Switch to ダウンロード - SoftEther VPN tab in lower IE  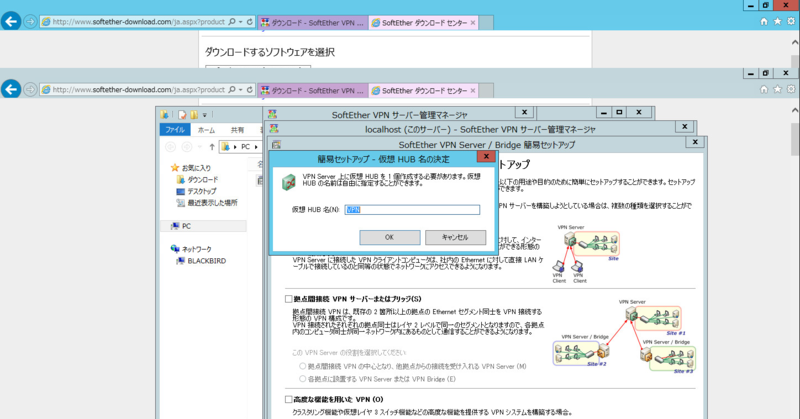313,90
